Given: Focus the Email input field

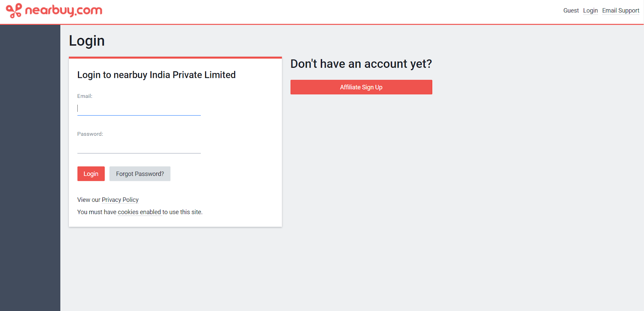Looking at the screenshot, I should (x=139, y=108).
